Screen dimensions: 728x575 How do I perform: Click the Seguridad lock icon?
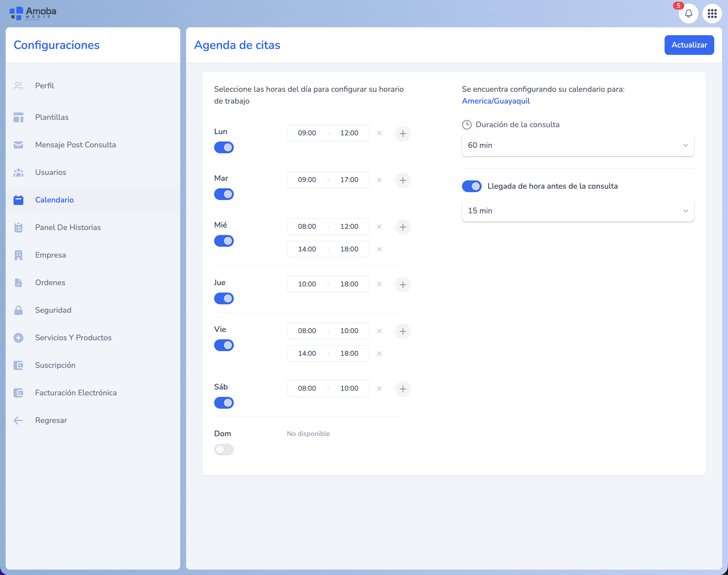click(x=18, y=310)
